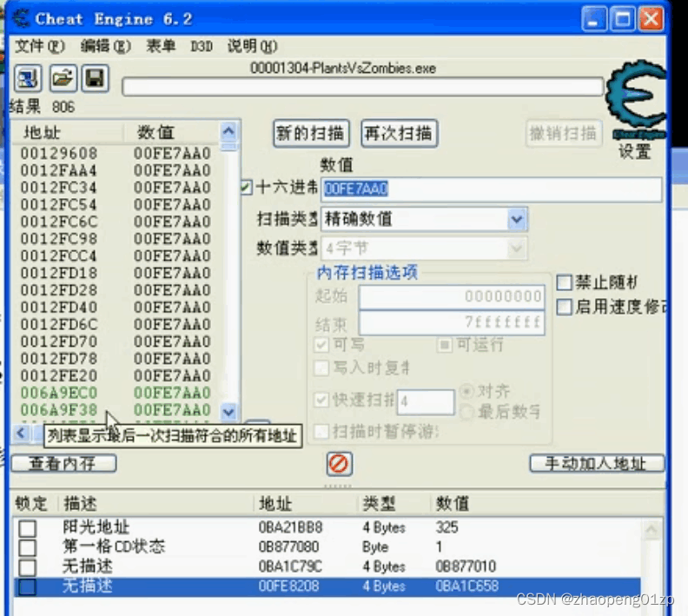
Task: Click the Cheat Engine title bar icon
Action: coord(21,18)
